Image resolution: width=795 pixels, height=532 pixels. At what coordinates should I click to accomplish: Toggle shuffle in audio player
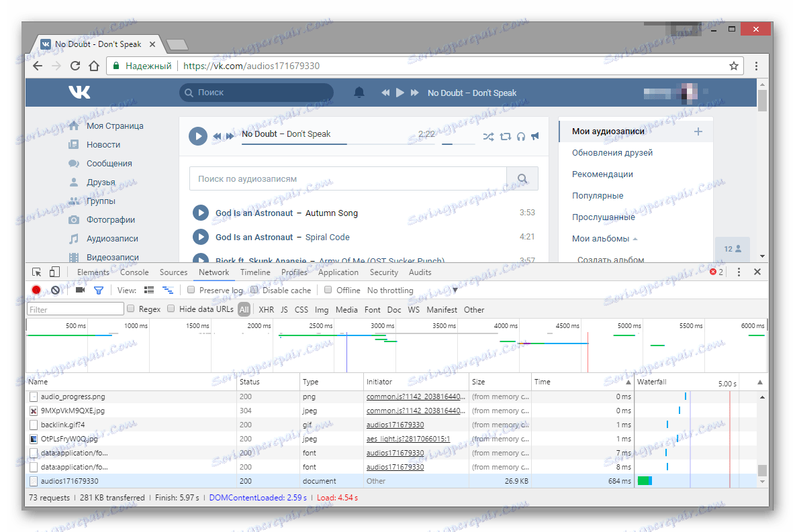488,136
